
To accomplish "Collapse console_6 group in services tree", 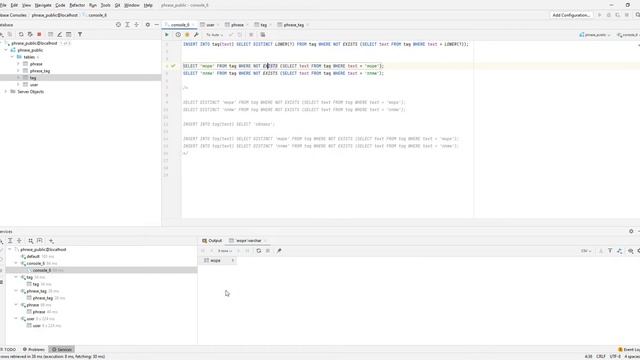I will tap(16, 264).
